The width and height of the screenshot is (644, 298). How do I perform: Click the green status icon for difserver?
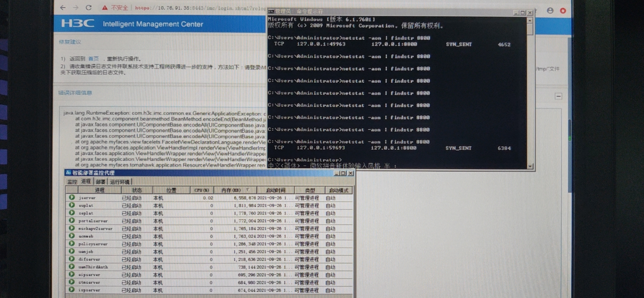pos(72,259)
